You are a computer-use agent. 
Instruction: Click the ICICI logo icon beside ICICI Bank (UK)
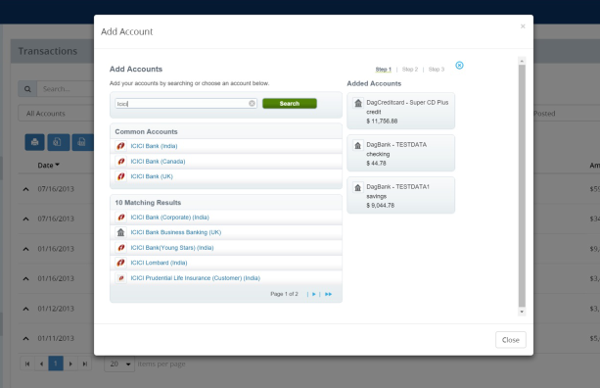121,176
